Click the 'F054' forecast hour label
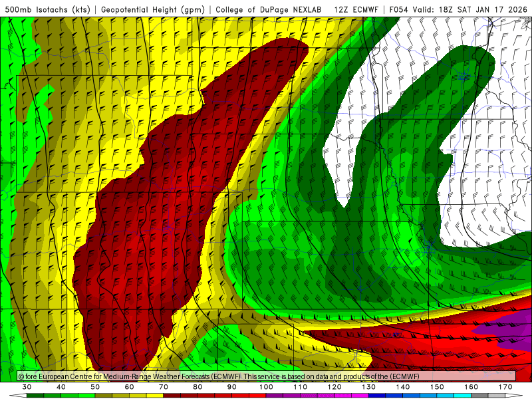Image resolution: width=532 pixels, height=399 pixels. [x=400, y=9]
